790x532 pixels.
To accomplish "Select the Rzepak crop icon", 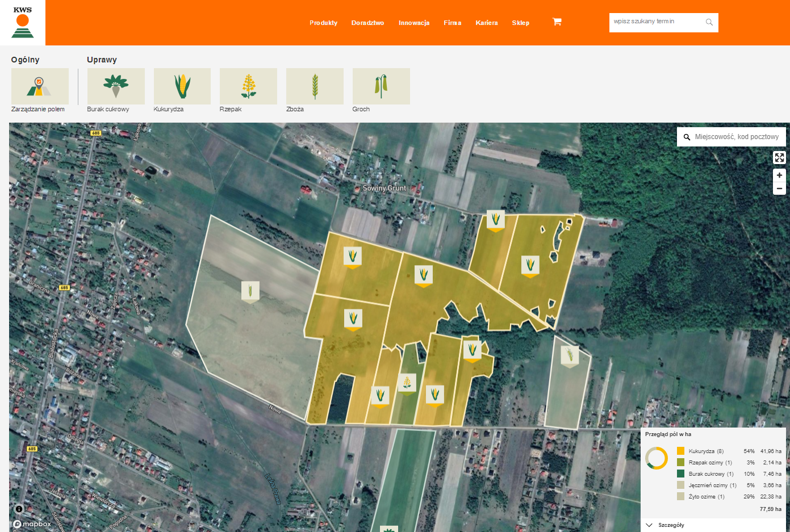I will (248, 86).
